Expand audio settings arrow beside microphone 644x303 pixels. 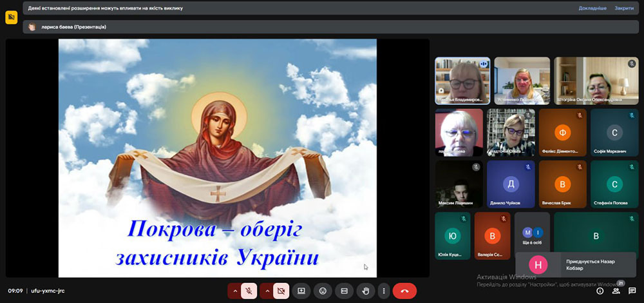click(235, 291)
